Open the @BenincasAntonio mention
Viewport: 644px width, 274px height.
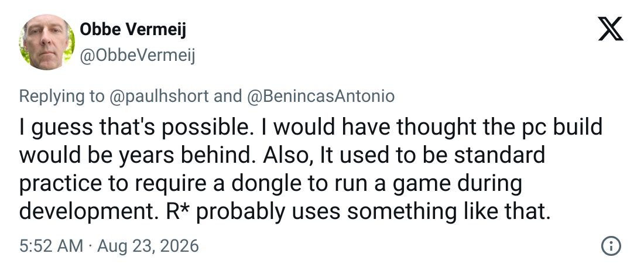click(x=320, y=96)
